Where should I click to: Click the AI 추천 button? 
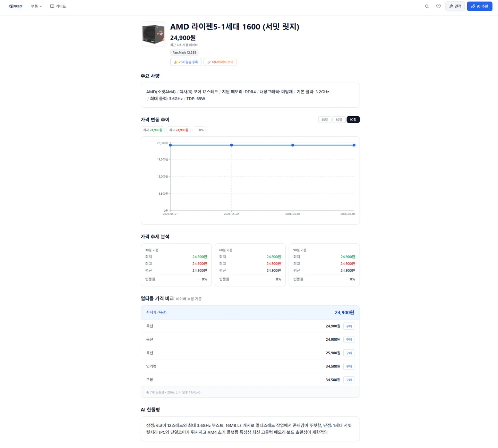(479, 6)
